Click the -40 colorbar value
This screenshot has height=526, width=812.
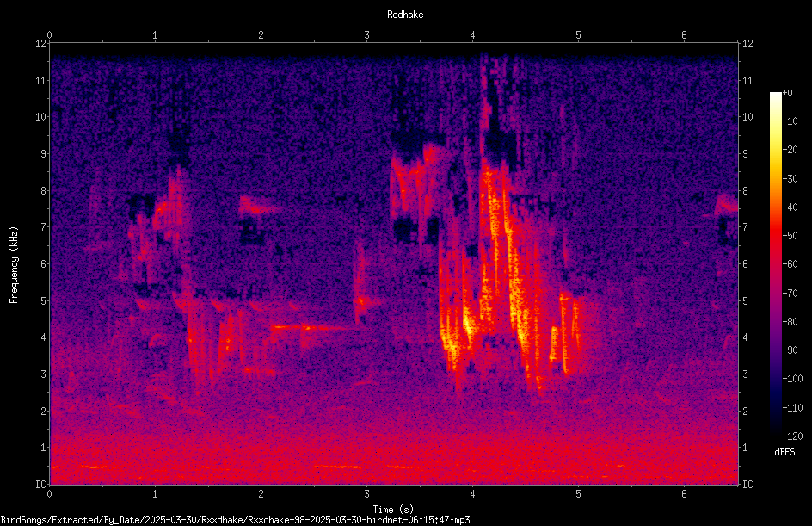click(790, 207)
